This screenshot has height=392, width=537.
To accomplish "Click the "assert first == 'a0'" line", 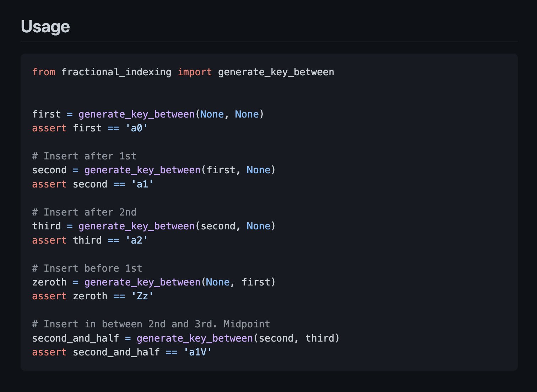I will (90, 128).
